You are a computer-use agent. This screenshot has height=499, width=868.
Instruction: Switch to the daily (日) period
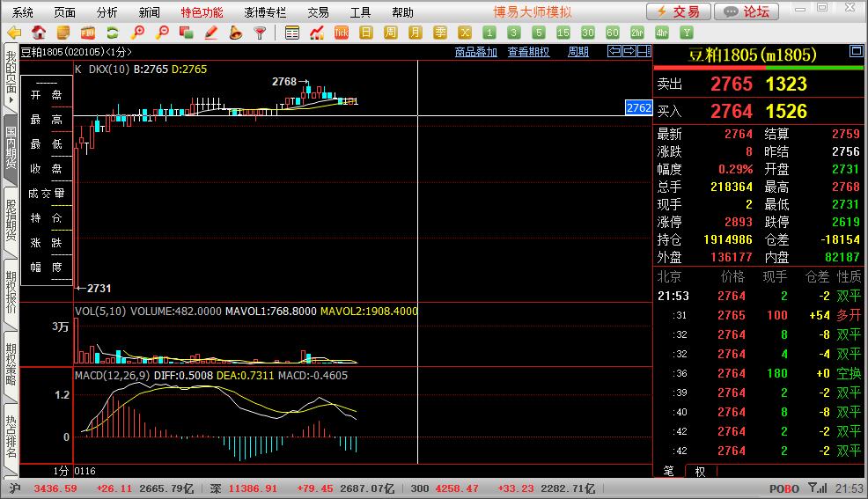[366, 33]
